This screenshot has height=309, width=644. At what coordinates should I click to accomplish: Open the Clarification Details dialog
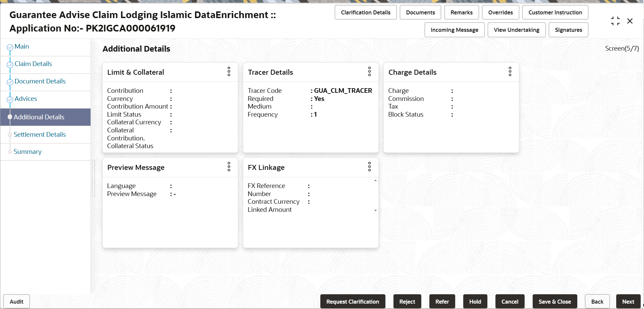(x=366, y=12)
